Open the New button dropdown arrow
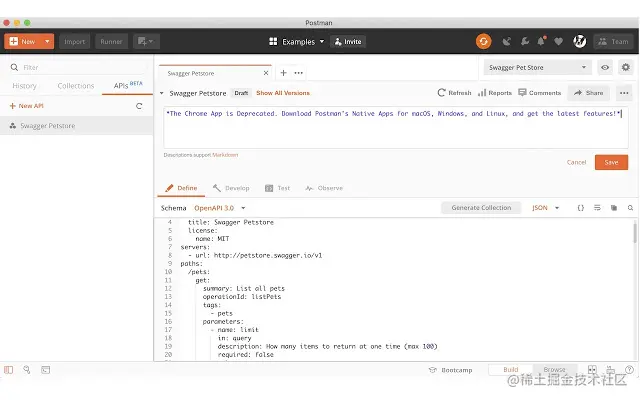Viewport: 640px width, 400px height. click(47, 41)
